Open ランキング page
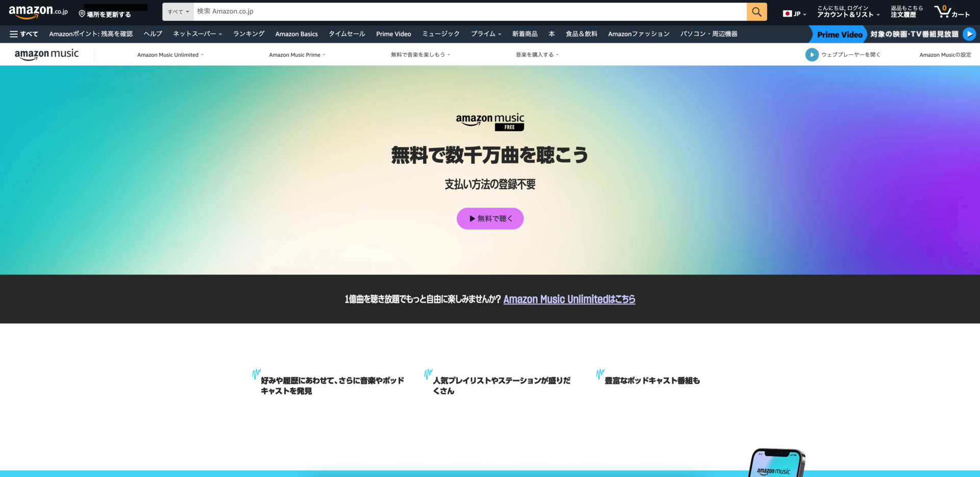This screenshot has height=477, width=980. 249,34
